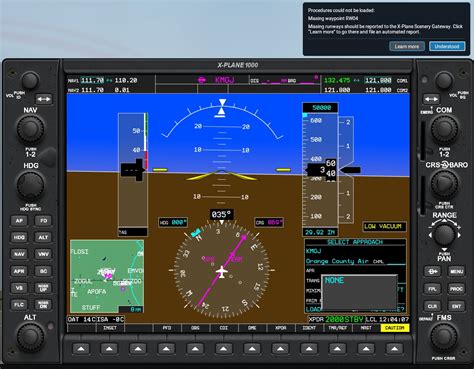The image size is (474, 369).
Task: Open the PROC procedures button
Action: [x=456, y=289]
